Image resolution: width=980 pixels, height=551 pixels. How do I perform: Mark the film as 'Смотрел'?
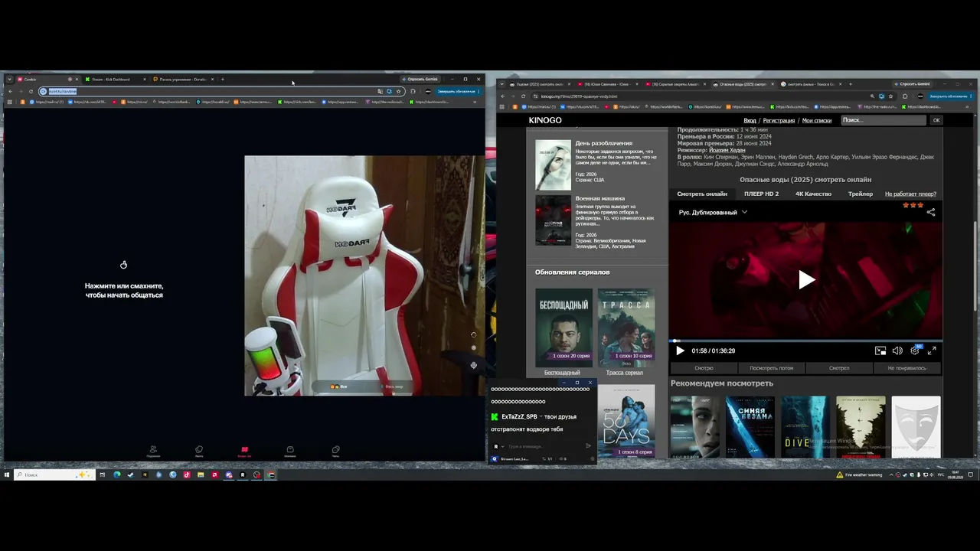(x=839, y=368)
